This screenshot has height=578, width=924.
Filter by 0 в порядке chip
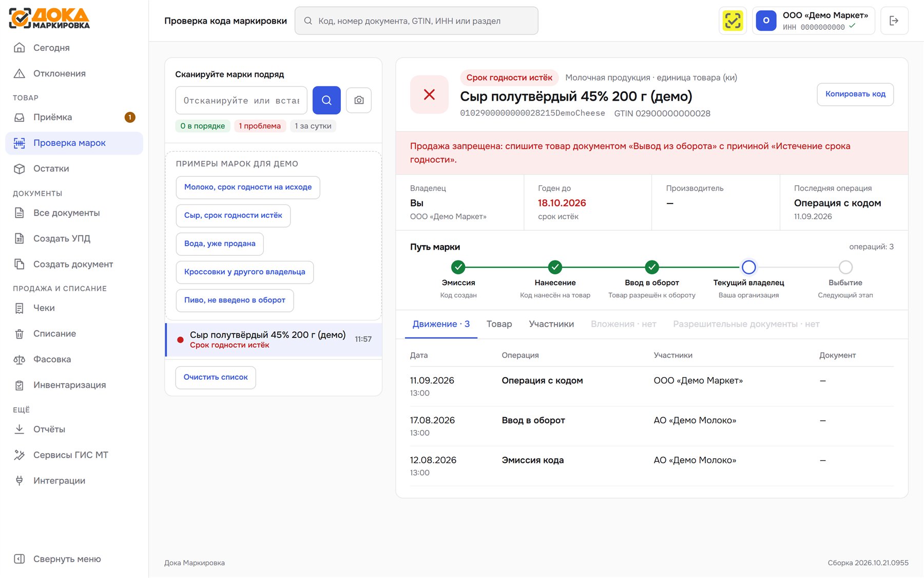(203, 126)
